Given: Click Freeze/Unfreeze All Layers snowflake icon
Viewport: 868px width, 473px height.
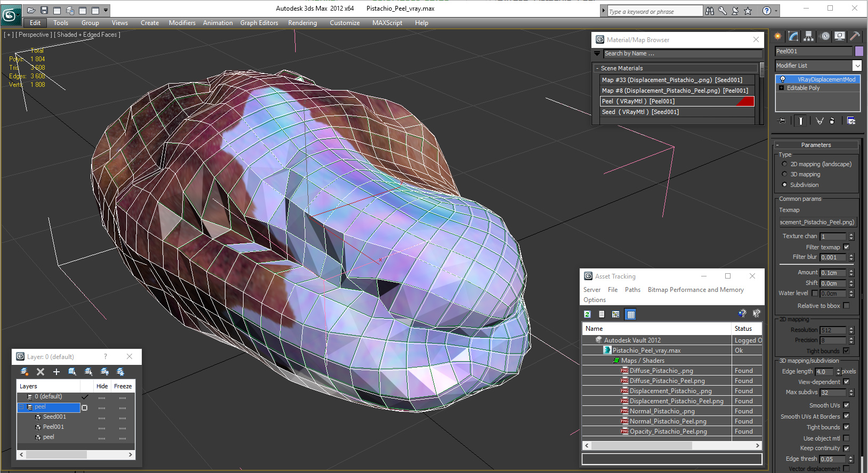Looking at the screenshot, I should pyautogui.click(x=120, y=372).
